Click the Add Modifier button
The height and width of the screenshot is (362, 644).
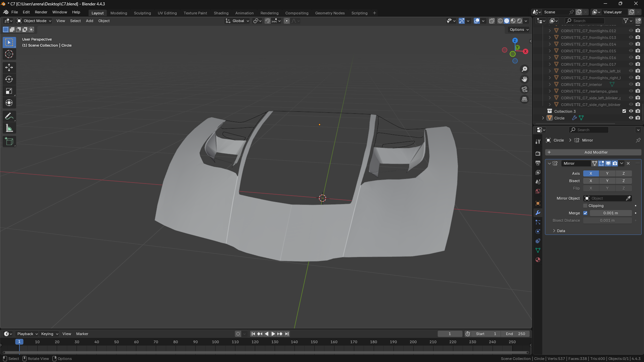593,152
